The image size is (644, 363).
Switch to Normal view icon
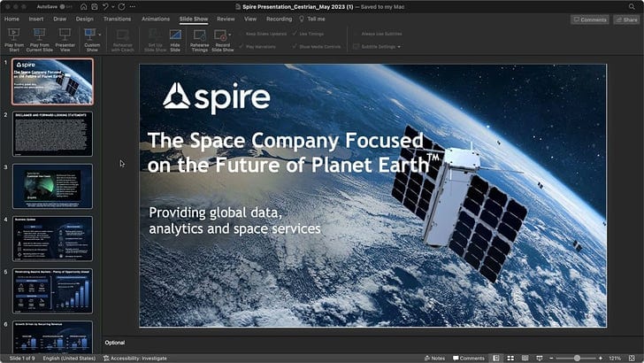[496, 358]
